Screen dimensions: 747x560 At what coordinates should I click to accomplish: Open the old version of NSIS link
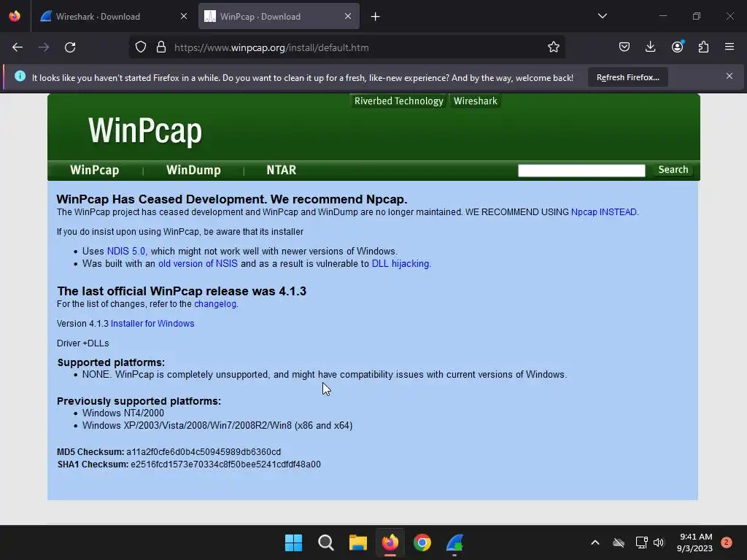(x=198, y=263)
